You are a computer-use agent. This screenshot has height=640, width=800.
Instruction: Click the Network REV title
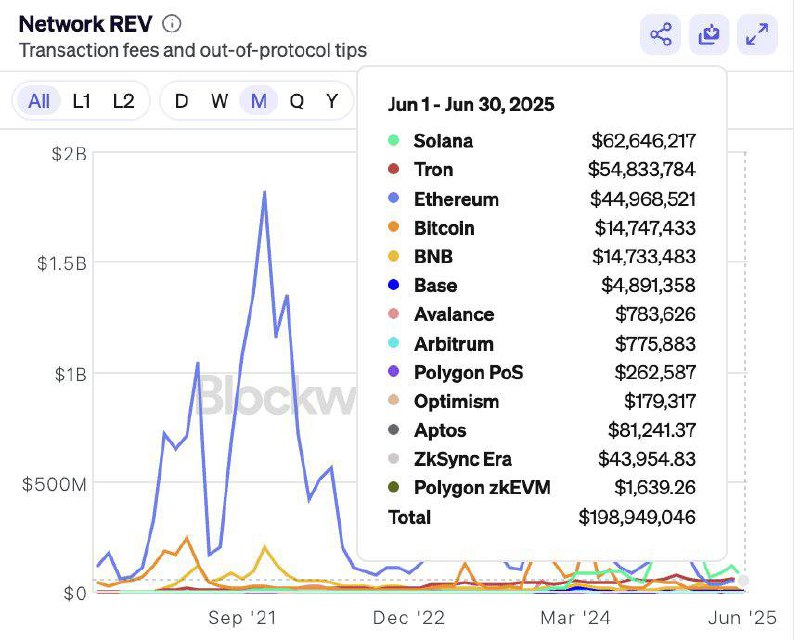click(85, 24)
